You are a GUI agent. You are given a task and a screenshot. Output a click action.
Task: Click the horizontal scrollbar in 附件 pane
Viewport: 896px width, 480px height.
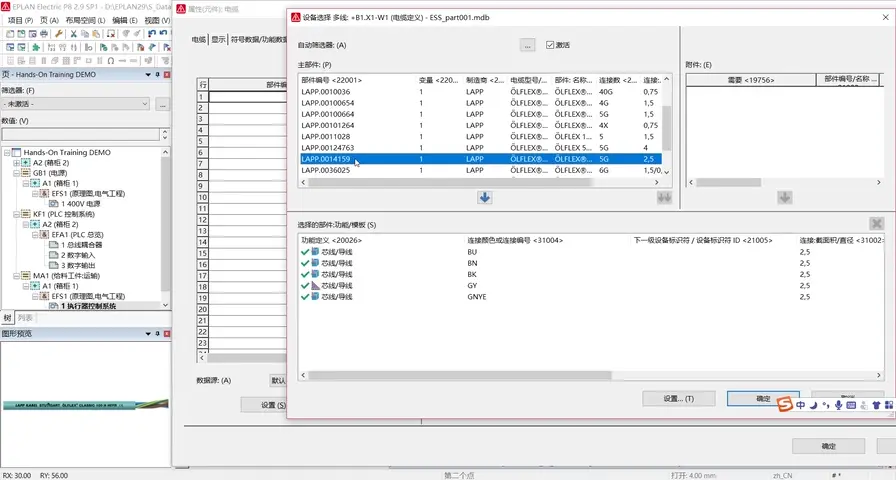[729, 182]
